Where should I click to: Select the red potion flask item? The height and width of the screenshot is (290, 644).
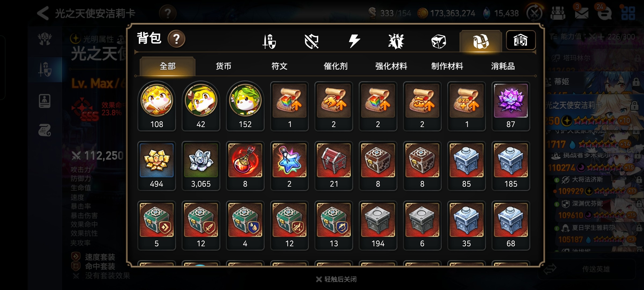[245, 166]
